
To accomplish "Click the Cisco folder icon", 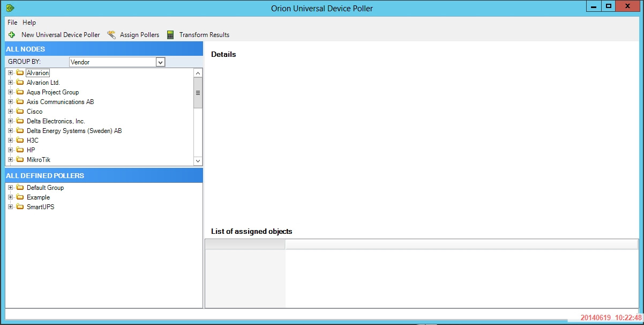I will pyautogui.click(x=20, y=112).
